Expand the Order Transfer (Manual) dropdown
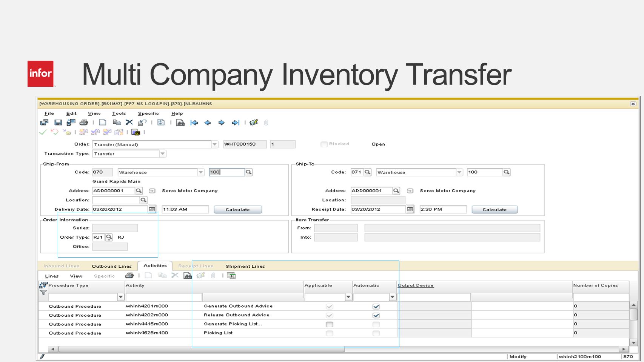 click(x=215, y=144)
